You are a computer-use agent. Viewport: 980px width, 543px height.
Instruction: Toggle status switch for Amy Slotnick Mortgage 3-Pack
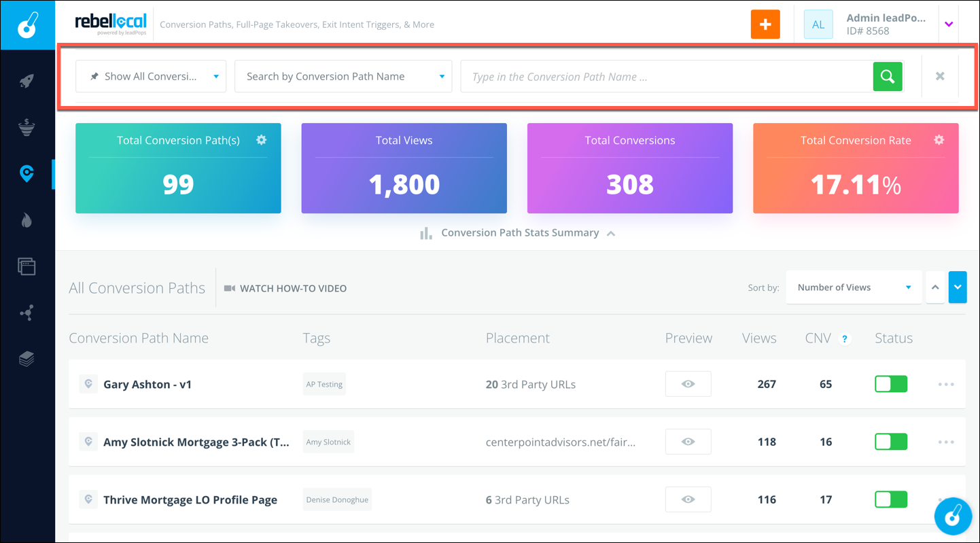coord(891,442)
